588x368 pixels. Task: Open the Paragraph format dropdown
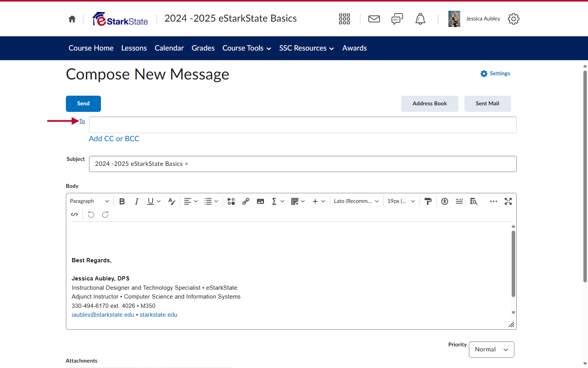click(89, 201)
